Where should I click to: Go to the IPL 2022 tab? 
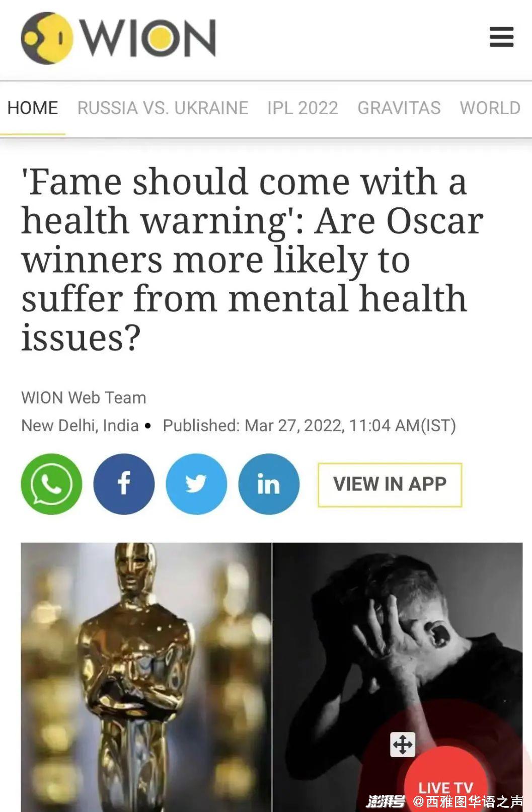302,108
